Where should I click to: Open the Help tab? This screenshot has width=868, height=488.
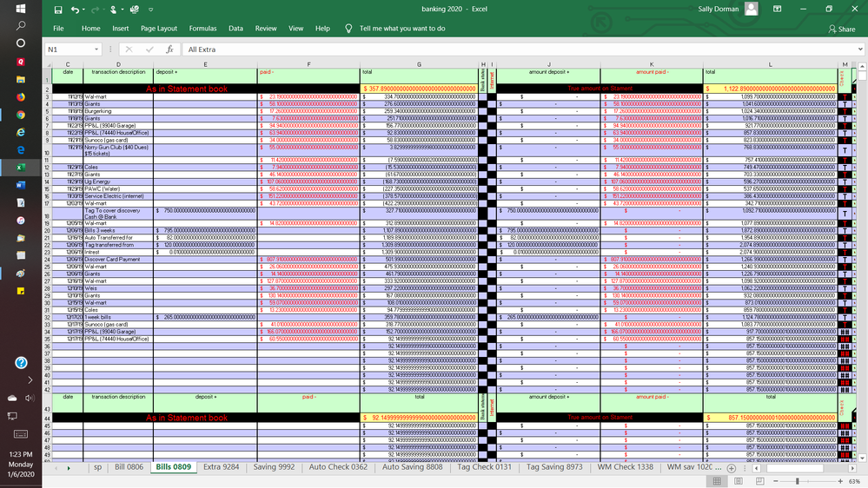[322, 28]
